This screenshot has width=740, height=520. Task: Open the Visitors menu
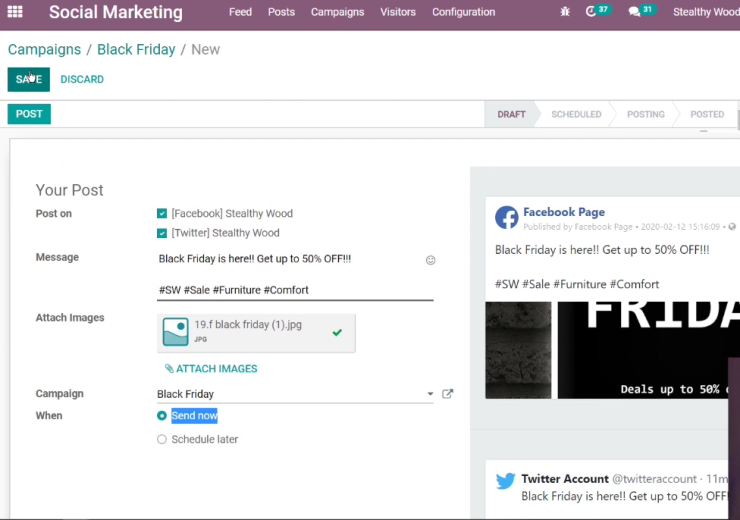(398, 12)
